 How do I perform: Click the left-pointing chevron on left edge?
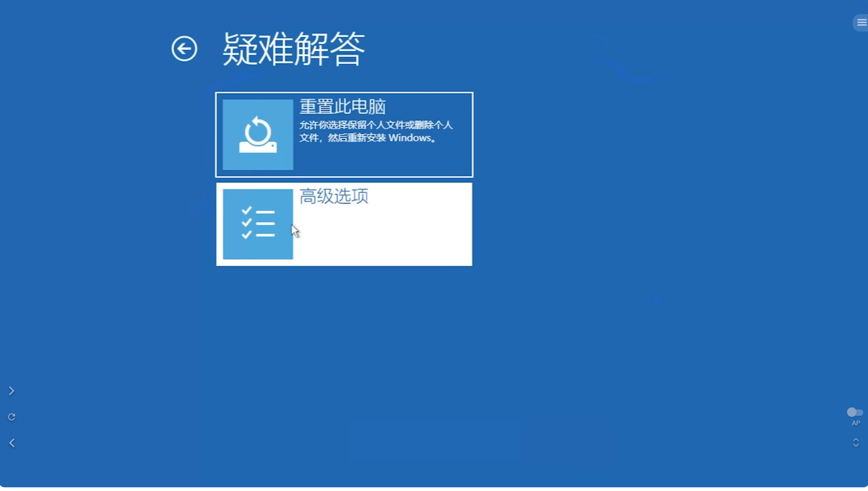click(12, 443)
